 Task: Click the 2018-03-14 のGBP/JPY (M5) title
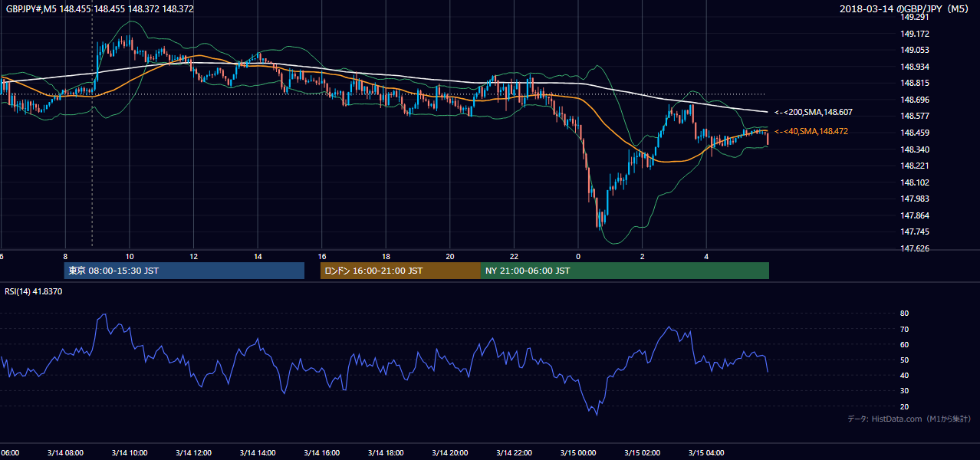(905, 9)
